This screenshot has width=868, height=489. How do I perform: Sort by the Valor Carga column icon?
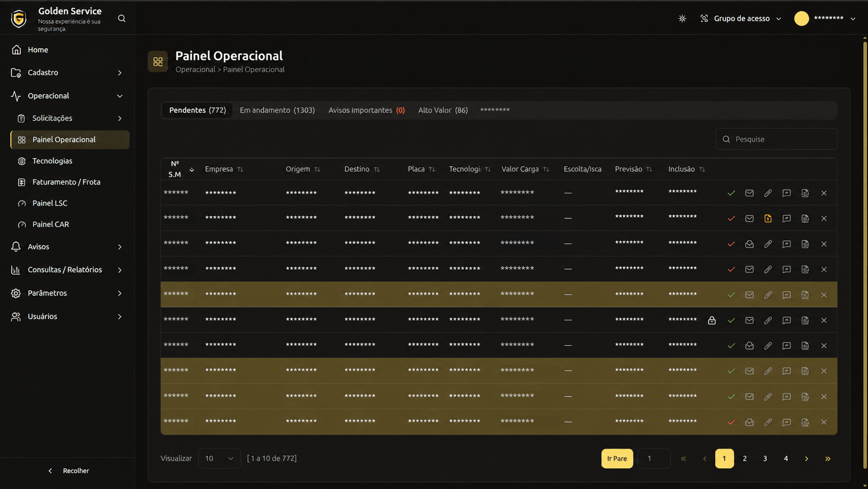click(546, 169)
